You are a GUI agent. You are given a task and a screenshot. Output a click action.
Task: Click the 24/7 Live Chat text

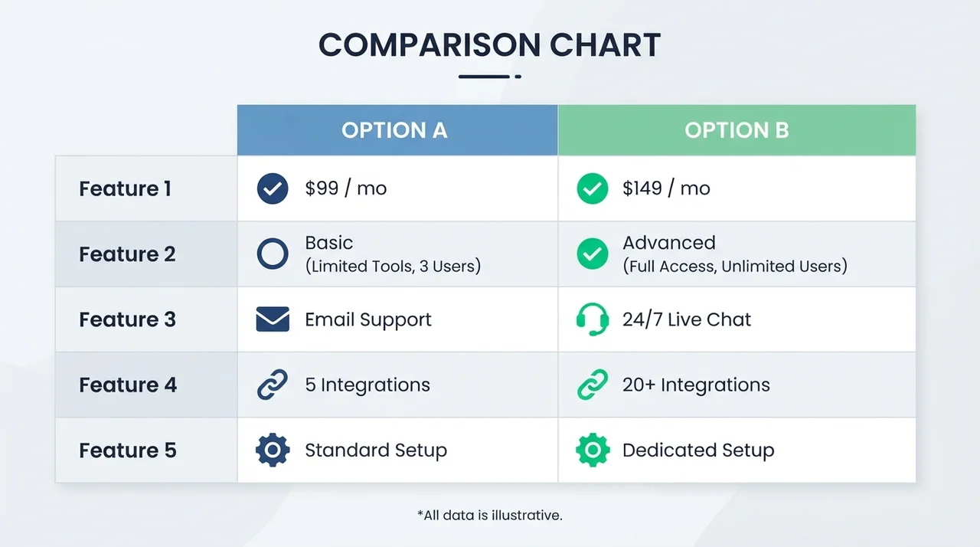(x=687, y=319)
